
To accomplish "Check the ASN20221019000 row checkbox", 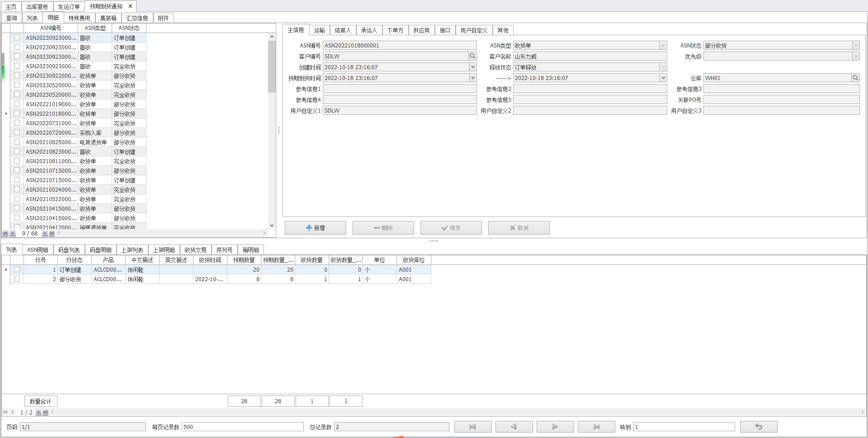I will pyautogui.click(x=17, y=104).
